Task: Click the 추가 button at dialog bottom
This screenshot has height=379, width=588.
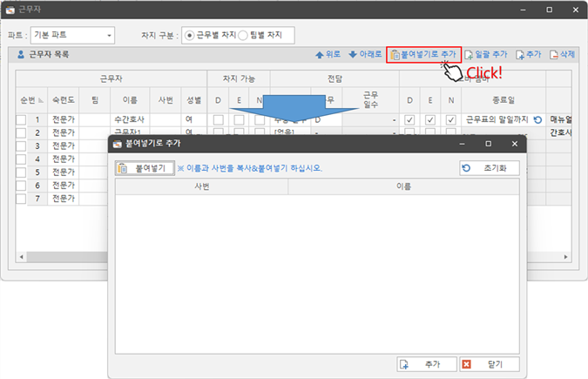Action: [x=426, y=364]
